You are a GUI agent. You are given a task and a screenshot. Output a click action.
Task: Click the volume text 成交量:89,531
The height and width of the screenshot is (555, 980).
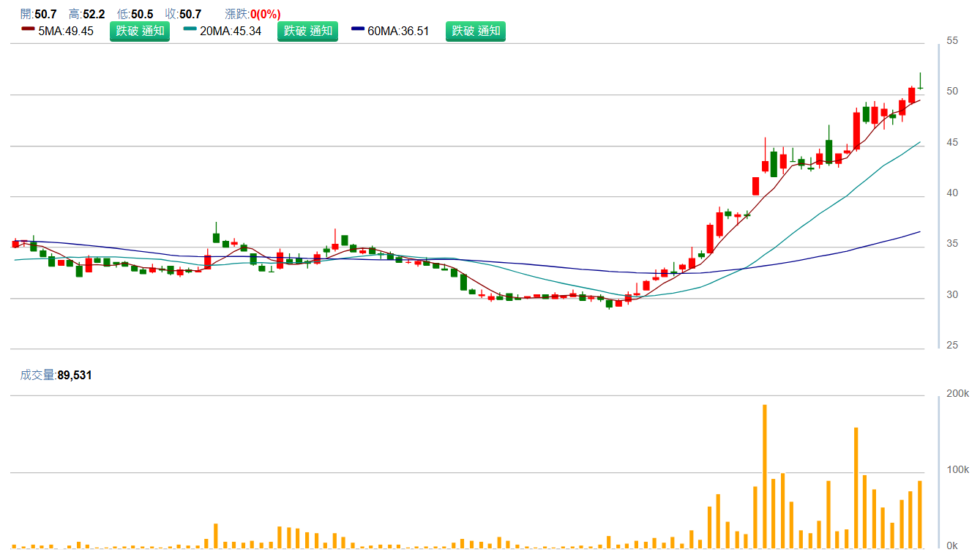tap(56, 375)
